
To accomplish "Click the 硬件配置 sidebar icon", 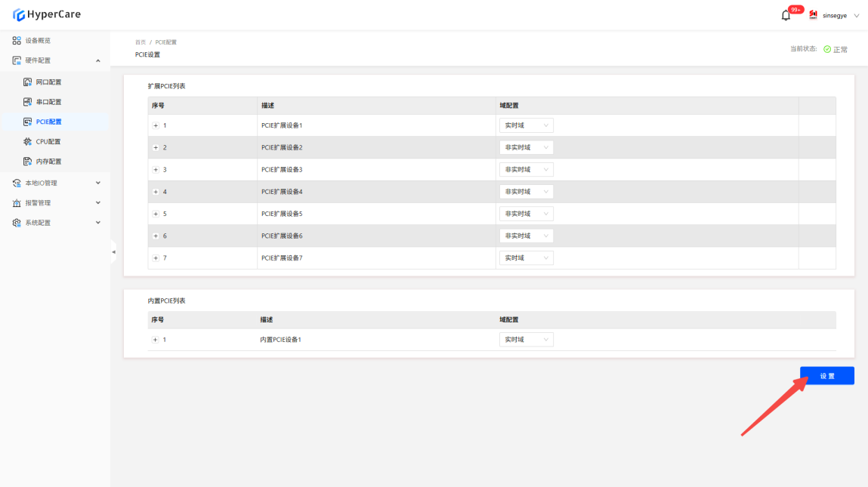I will coord(17,60).
